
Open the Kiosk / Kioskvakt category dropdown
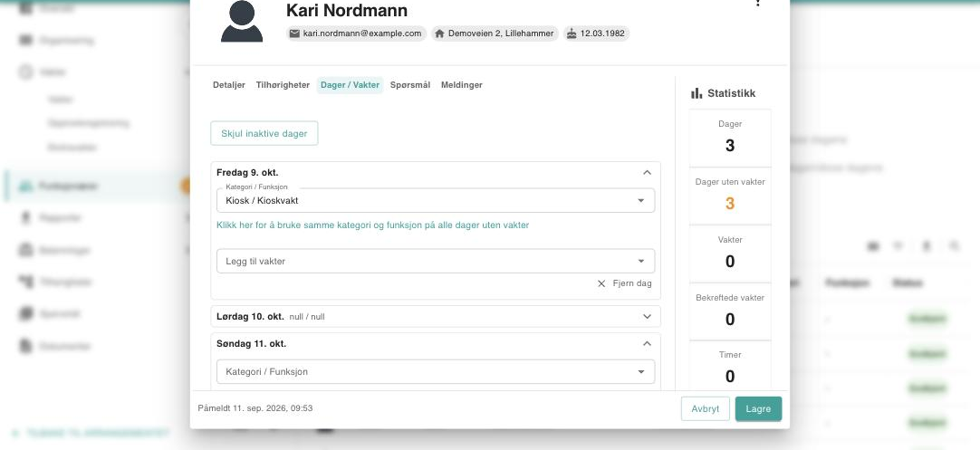point(436,201)
